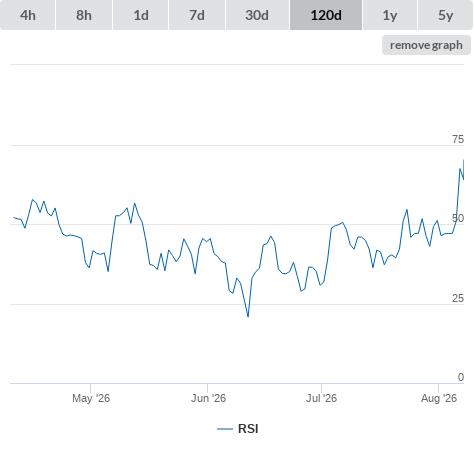Open the 30d range view
The height and width of the screenshot is (455, 474).
tap(257, 15)
